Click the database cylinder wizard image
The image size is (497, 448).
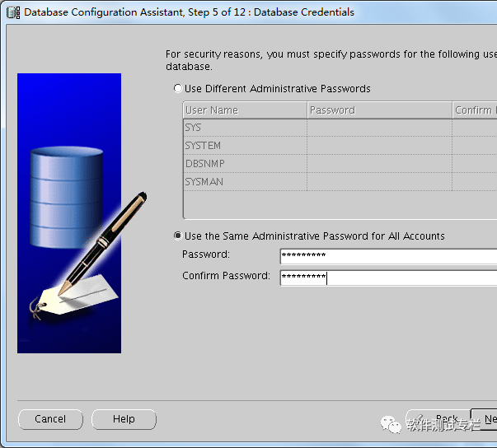pyautogui.click(x=69, y=213)
